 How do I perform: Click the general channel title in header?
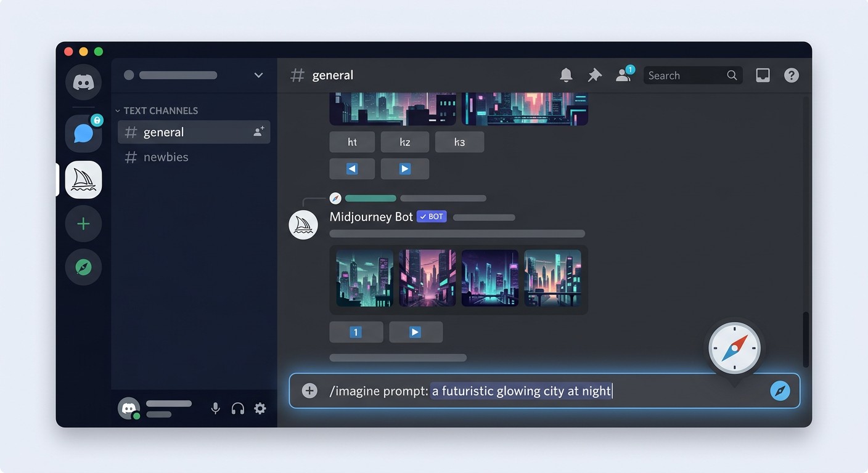coord(333,75)
